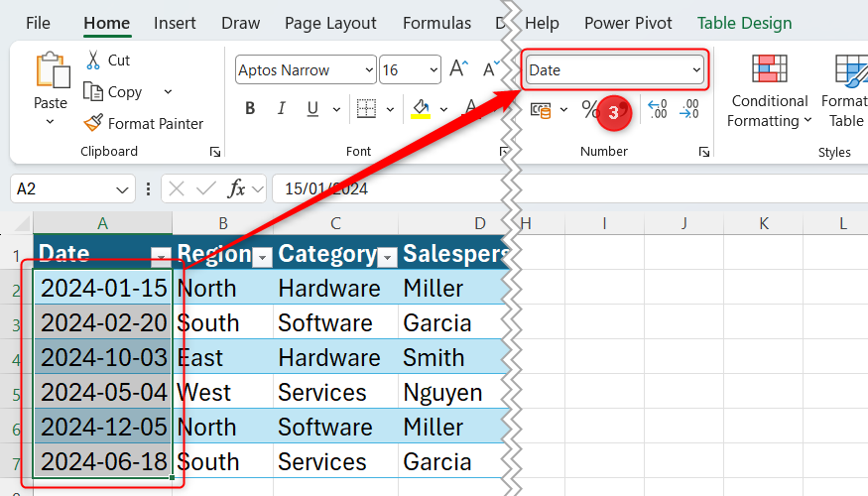Open Number group dialog launcher
Viewport: 868px width, 496px height.
[x=703, y=152]
